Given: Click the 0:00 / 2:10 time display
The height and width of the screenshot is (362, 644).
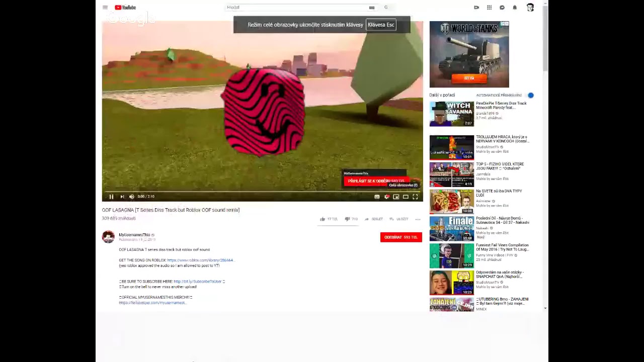Looking at the screenshot, I should pos(146,197).
